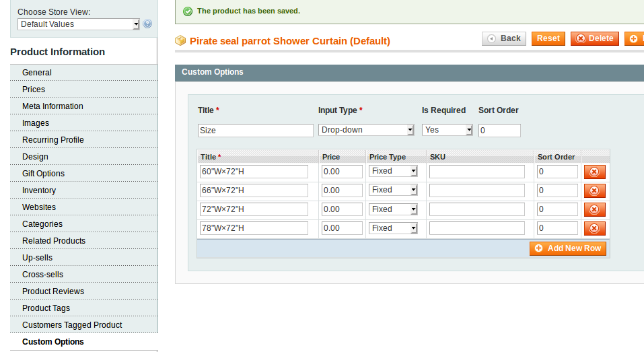Click the Back button
The width and height of the screenshot is (644, 352).
pyautogui.click(x=504, y=38)
